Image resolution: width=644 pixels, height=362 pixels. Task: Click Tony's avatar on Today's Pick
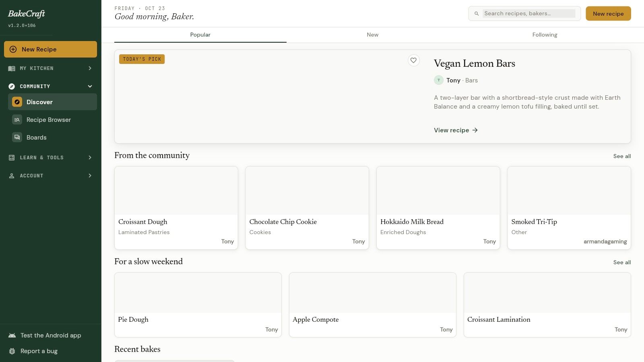click(x=439, y=80)
